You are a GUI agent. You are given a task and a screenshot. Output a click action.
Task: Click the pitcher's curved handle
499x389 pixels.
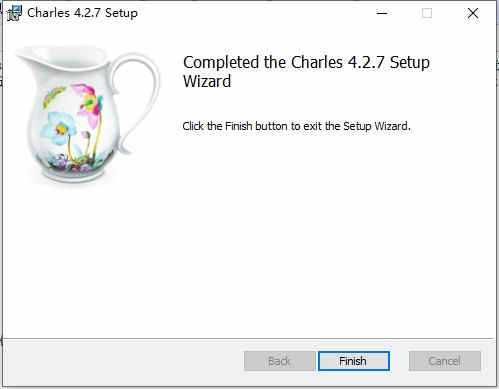click(x=137, y=102)
